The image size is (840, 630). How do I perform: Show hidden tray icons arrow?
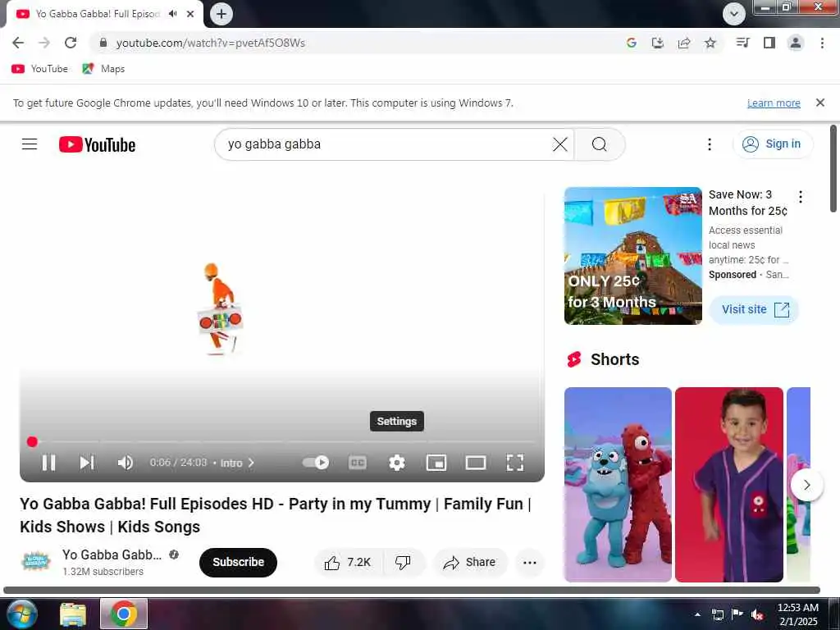[x=697, y=614]
